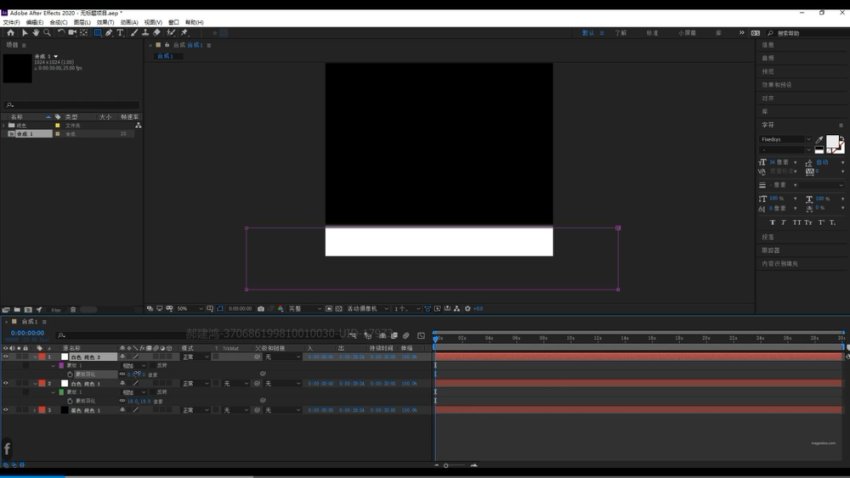Select the Unified Camera tool
Viewport: 850px width, 478px height.
tap(72, 33)
